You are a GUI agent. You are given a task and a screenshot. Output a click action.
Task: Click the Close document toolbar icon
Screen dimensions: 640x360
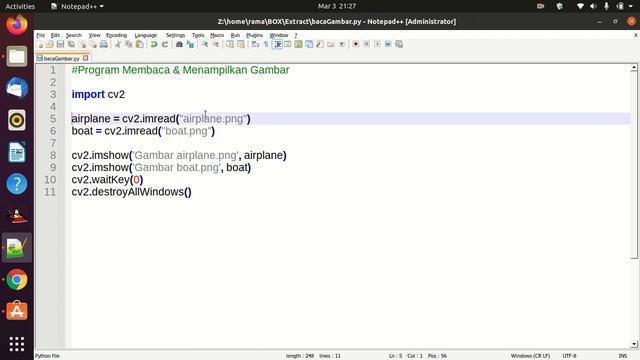pos(83,44)
